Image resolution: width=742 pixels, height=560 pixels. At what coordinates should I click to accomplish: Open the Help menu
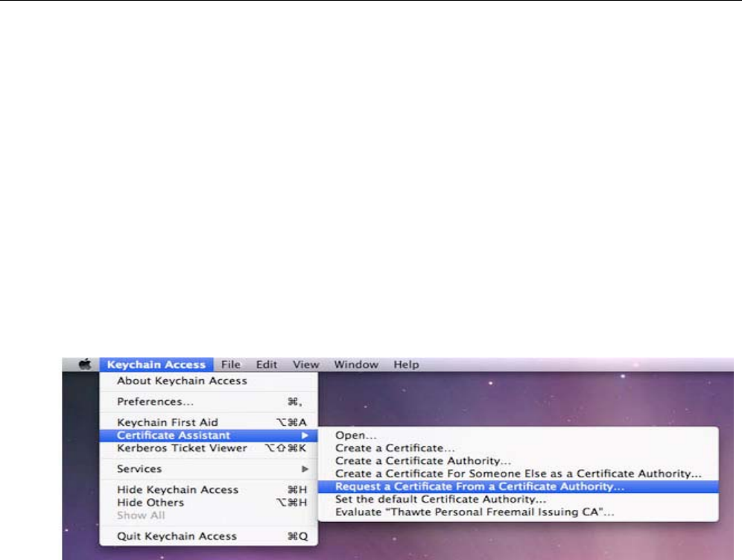click(406, 365)
